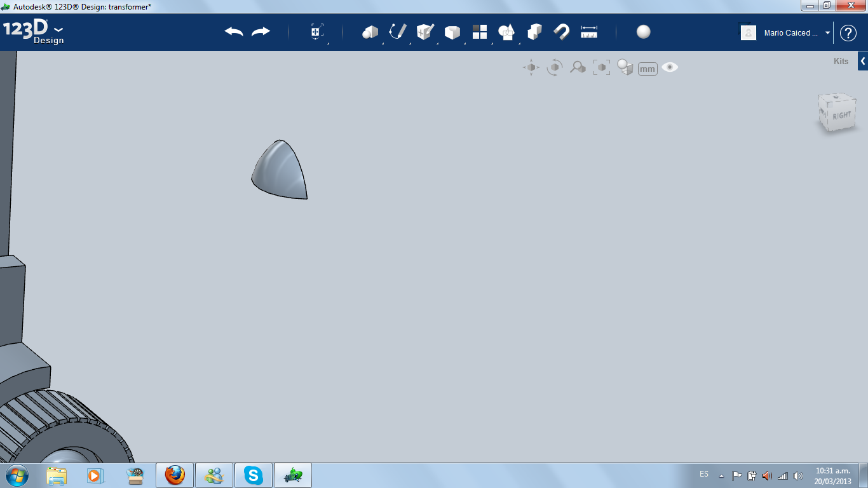
Task: Select the Grouping tool
Action: click(x=534, y=32)
